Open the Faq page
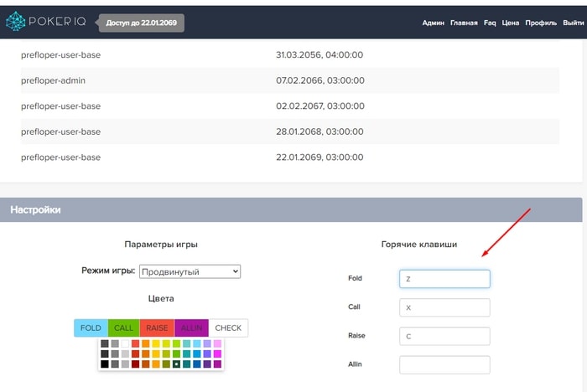This screenshot has height=392, width=587. click(490, 23)
